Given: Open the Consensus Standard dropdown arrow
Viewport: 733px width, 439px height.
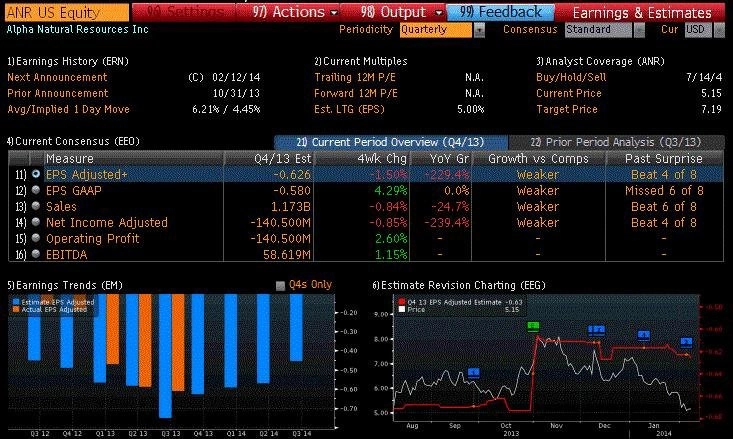Looking at the screenshot, I should pos(639,30).
